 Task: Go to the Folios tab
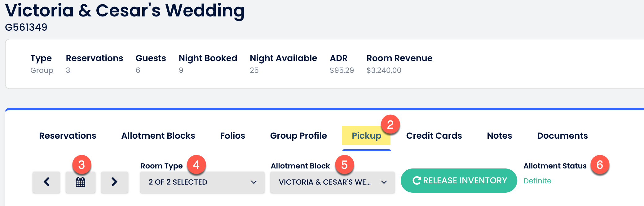pyautogui.click(x=232, y=136)
